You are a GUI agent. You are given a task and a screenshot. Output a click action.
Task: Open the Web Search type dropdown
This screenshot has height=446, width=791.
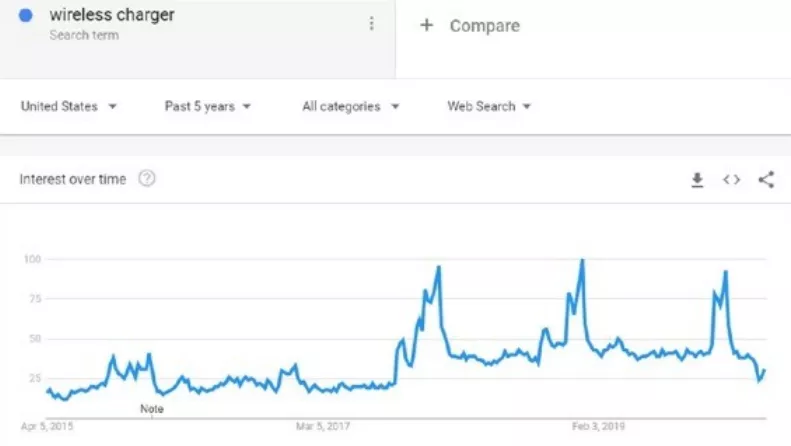pyautogui.click(x=489, y=106)
